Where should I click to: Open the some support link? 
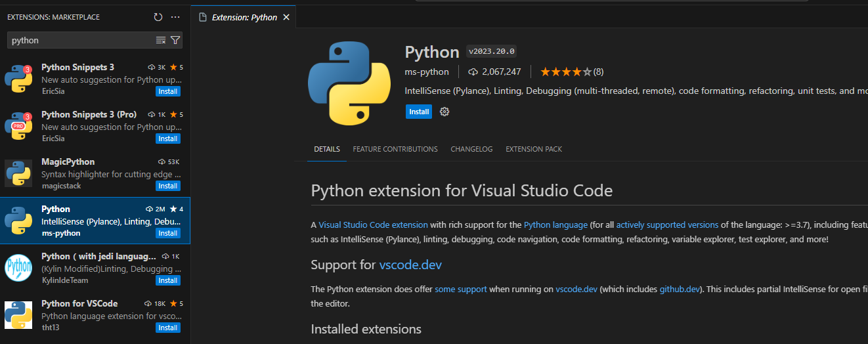[461, 289]
